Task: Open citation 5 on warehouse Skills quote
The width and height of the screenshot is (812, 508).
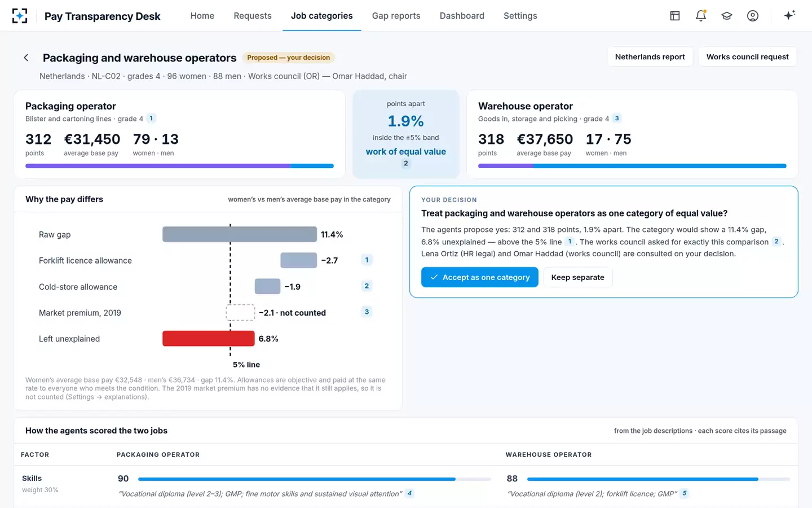Action: [685, 493]
